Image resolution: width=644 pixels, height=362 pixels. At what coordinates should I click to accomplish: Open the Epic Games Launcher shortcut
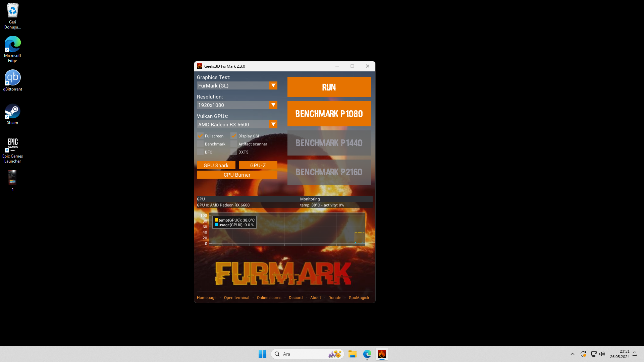tap(12, 150)
